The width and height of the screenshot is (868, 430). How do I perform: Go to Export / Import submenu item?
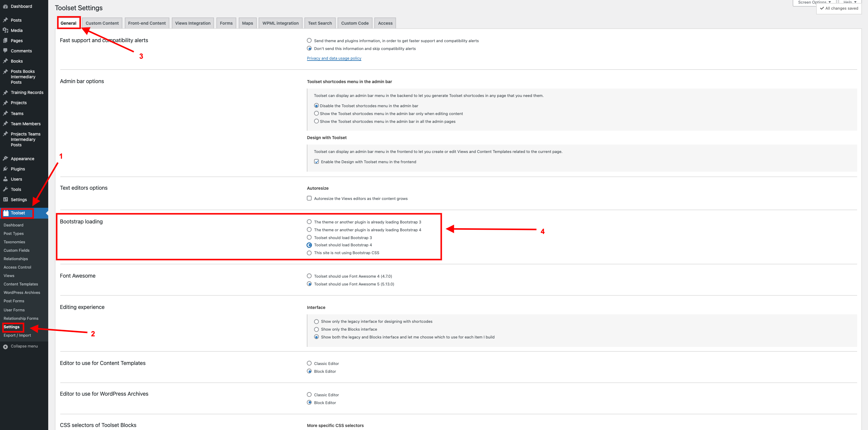17,335
